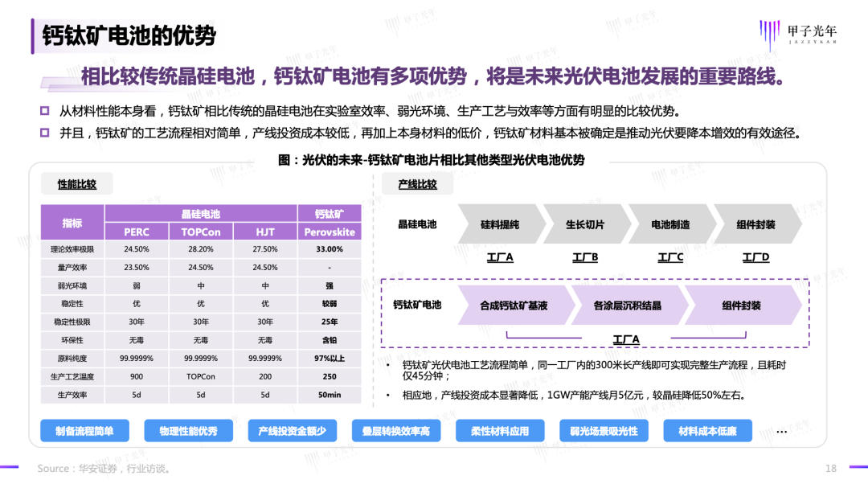The width and height of the screenshot is (868, 488).
Task: Click the TOPCon column header
Action: 201,232
